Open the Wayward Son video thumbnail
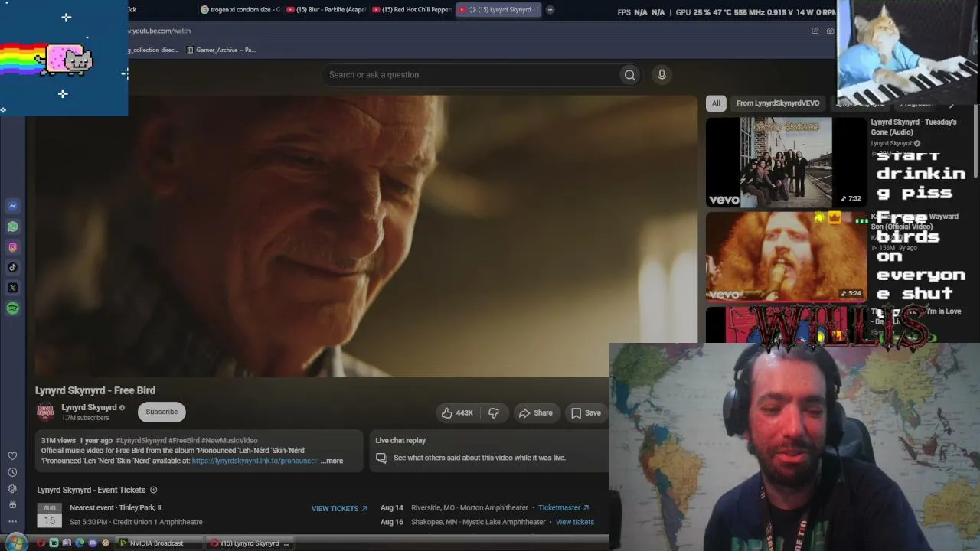Viewport: 980px width, 551px height. pos(786,257)
